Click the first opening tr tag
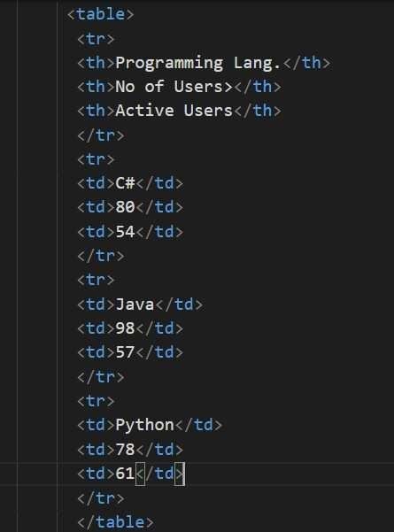 point(96,39)
